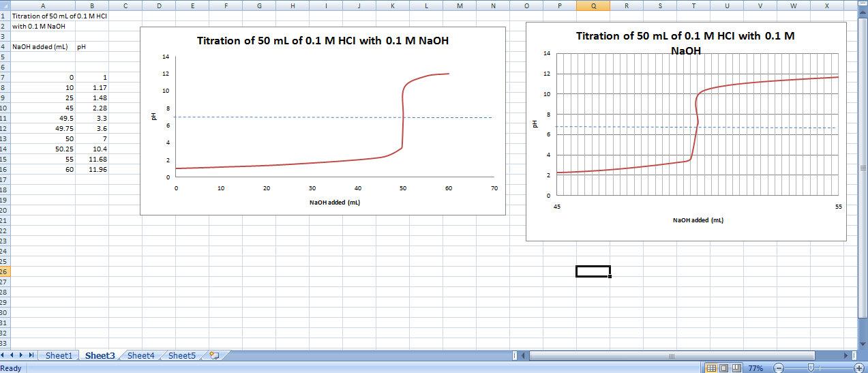
Task: Select cell with pH value 1.17
Action: [92, 88]
